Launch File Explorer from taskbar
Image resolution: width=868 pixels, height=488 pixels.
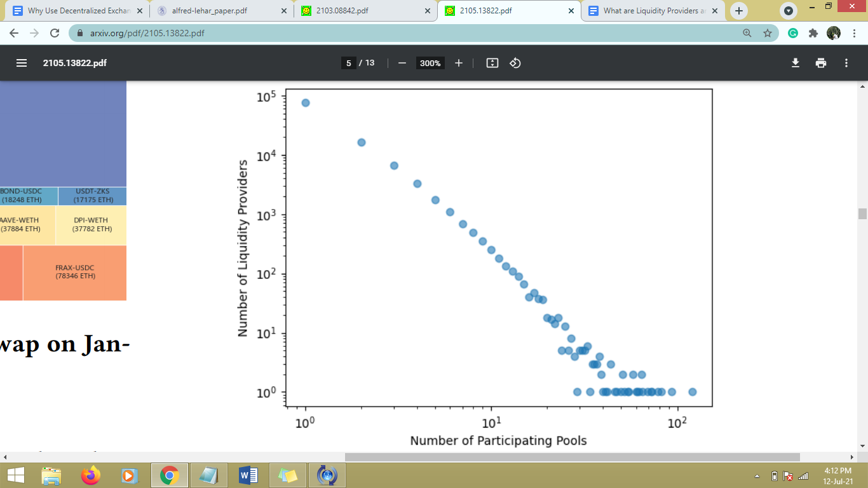(51, 475)
